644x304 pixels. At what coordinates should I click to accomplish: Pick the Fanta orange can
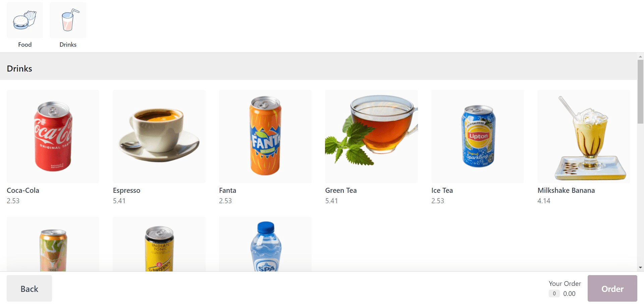point(265,136)
